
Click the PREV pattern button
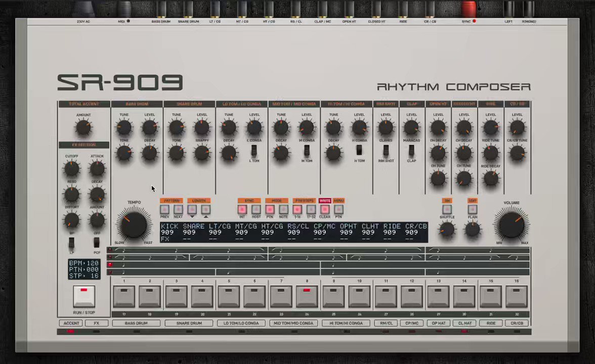[165, 209]
